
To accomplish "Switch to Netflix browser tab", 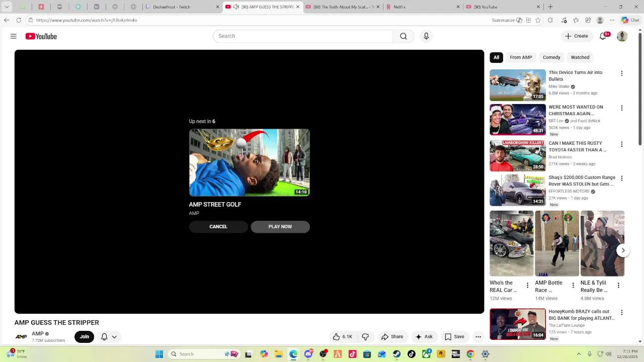I will [423, 7].
